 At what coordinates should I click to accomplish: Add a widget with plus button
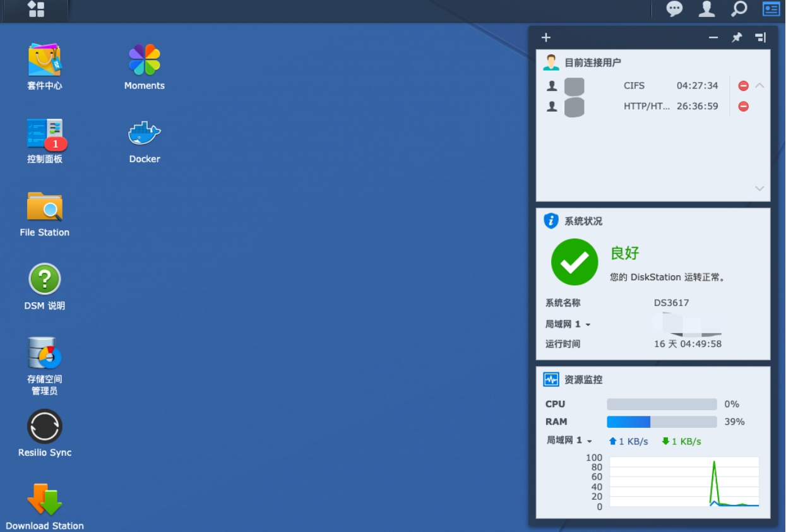(x=546, y=37)
